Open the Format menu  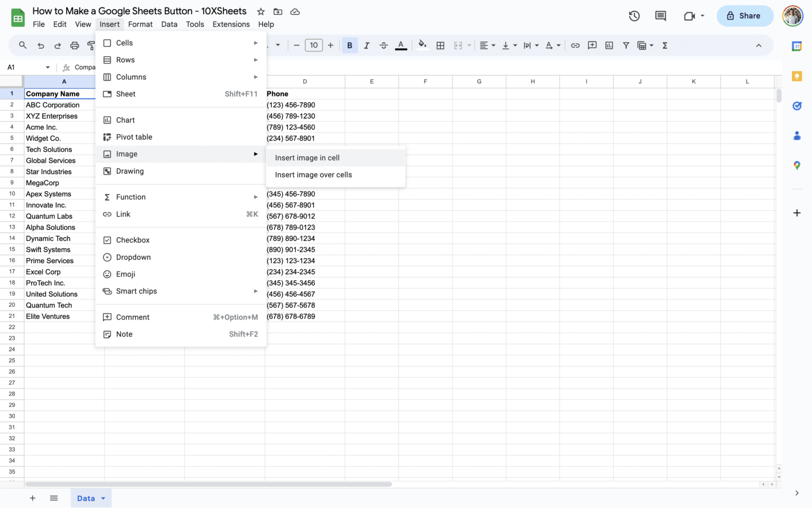pyautogui.click(x=140, y=24)
